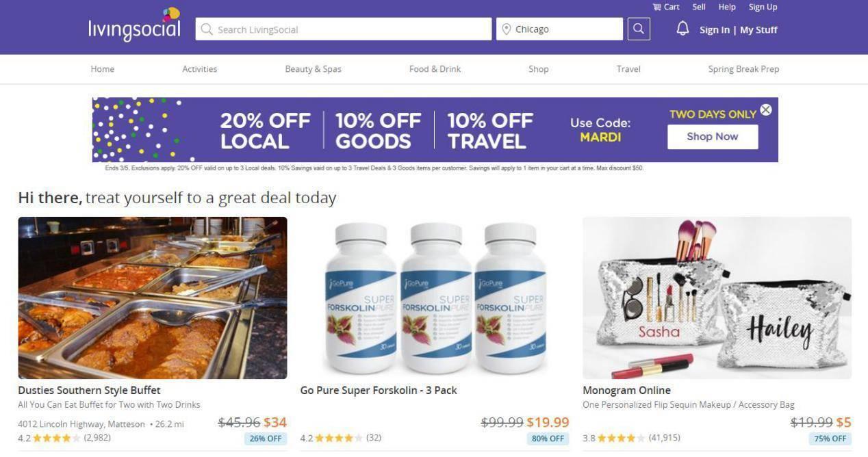Click the Sign Up link at top
Viewport: 868px width, 457px height.
763,7
